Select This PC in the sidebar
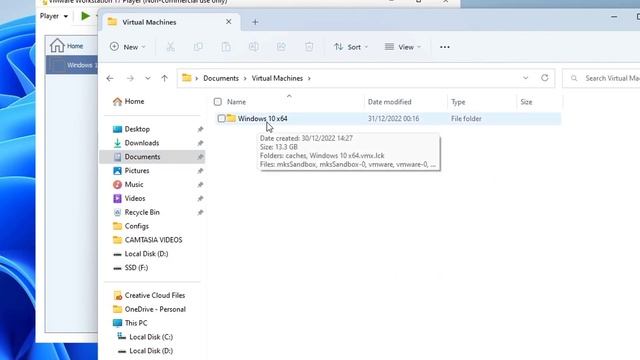The image size is (640, 360). coord(136,323)
